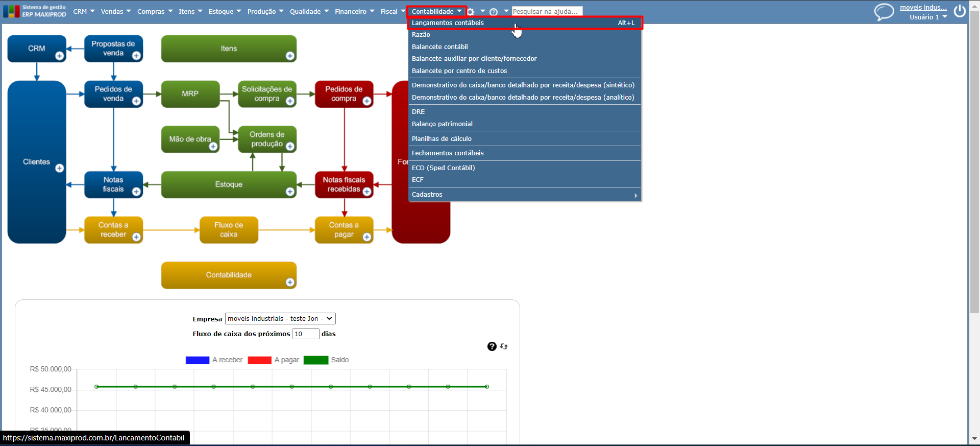980x446 pixels.
Task: Open the Financeiro dropdown menu
Action: [x=354, y=11]
